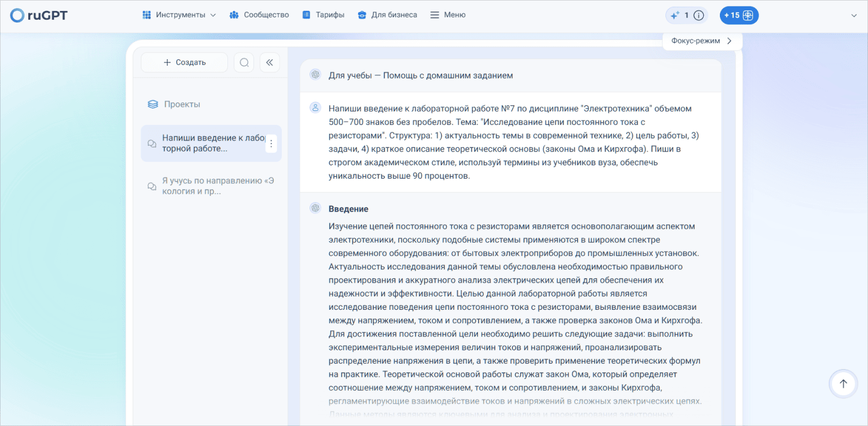Screen dimensions: 868x426
Task: Click the sparkle credits icon
Action: click(675, 16)
